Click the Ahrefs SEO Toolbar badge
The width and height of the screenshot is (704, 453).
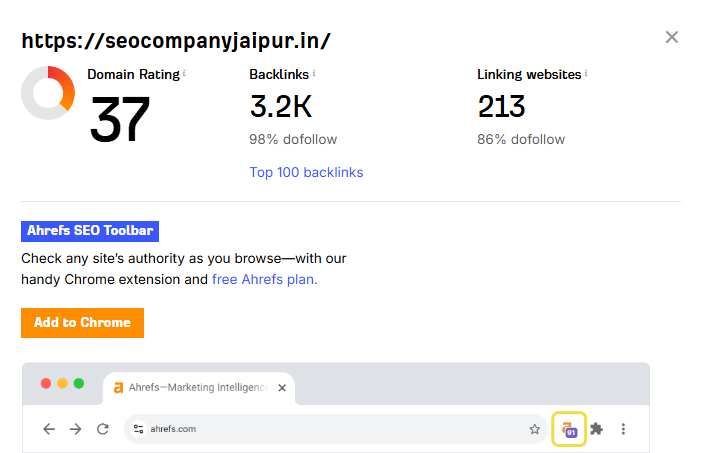click(90, 231)
